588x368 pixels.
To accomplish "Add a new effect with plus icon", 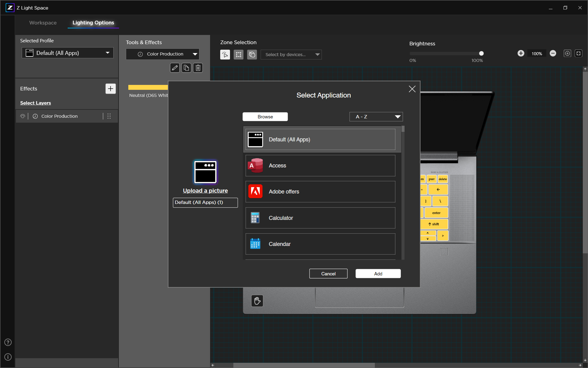I will point(111,89).
